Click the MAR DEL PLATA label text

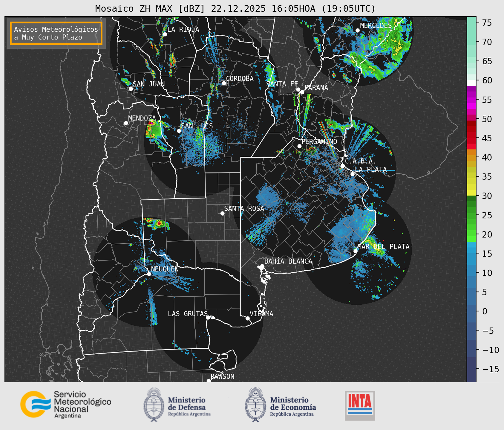(x=383, y=247)
